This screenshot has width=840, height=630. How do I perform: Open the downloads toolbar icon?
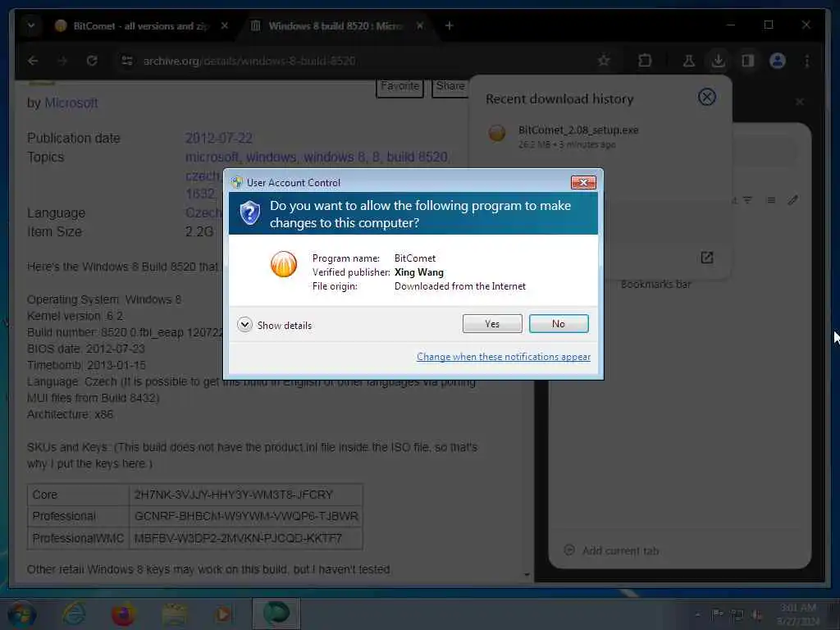coord(719,61)
